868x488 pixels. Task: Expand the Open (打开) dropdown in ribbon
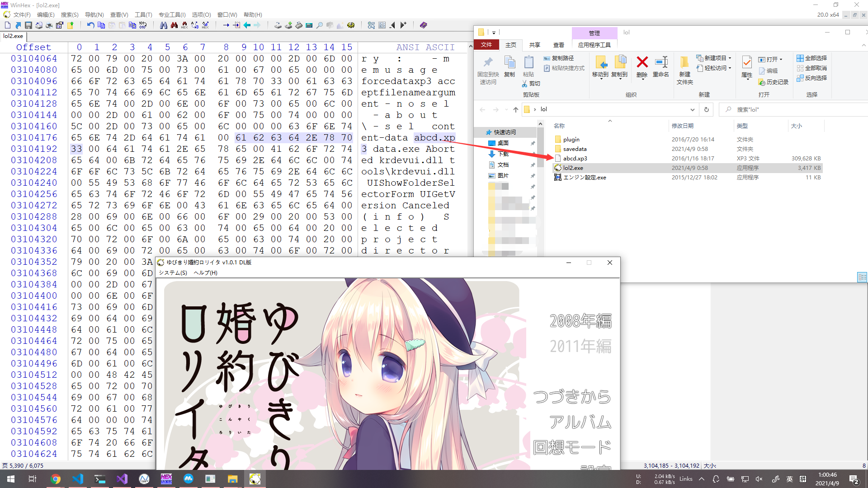[x=781, y=60]
